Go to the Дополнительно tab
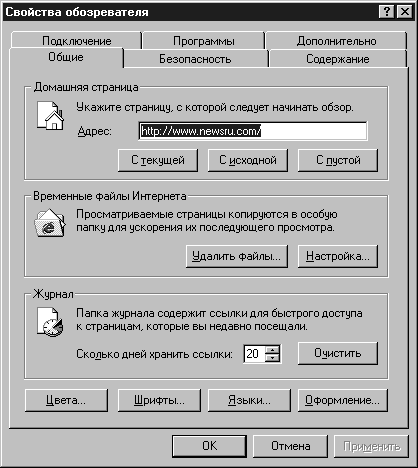 point(336,41)
